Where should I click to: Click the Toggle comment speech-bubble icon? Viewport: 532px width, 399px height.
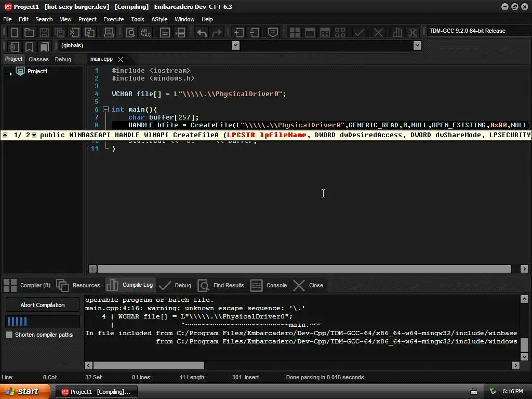(x=273, y=33)
